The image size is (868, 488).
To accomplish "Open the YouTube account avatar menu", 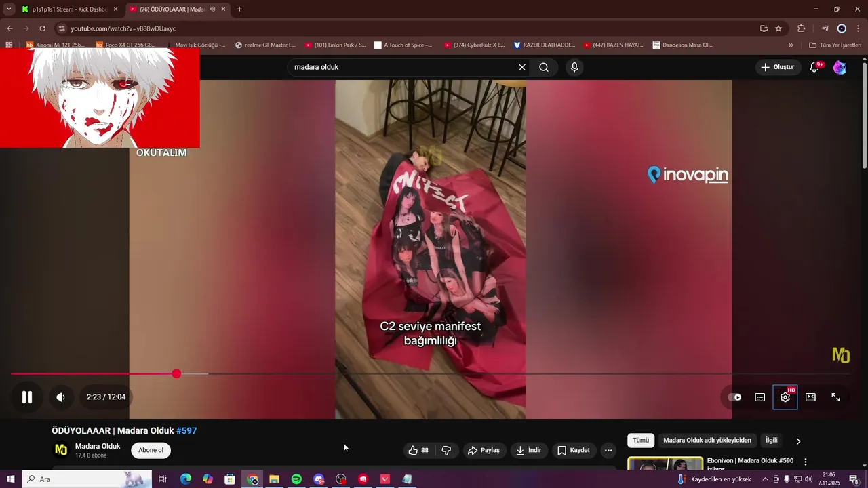I will (x=840, y=67).
